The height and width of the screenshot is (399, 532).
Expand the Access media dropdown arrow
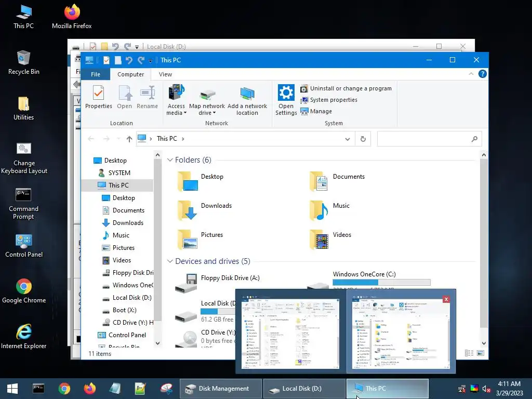[x=185, y=113]
